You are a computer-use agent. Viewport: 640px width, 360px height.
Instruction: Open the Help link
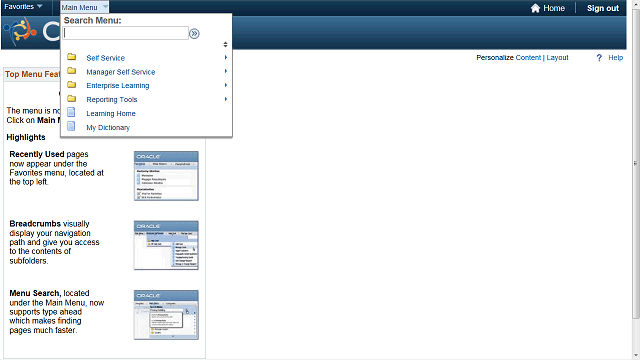click(x=616, y=58)
